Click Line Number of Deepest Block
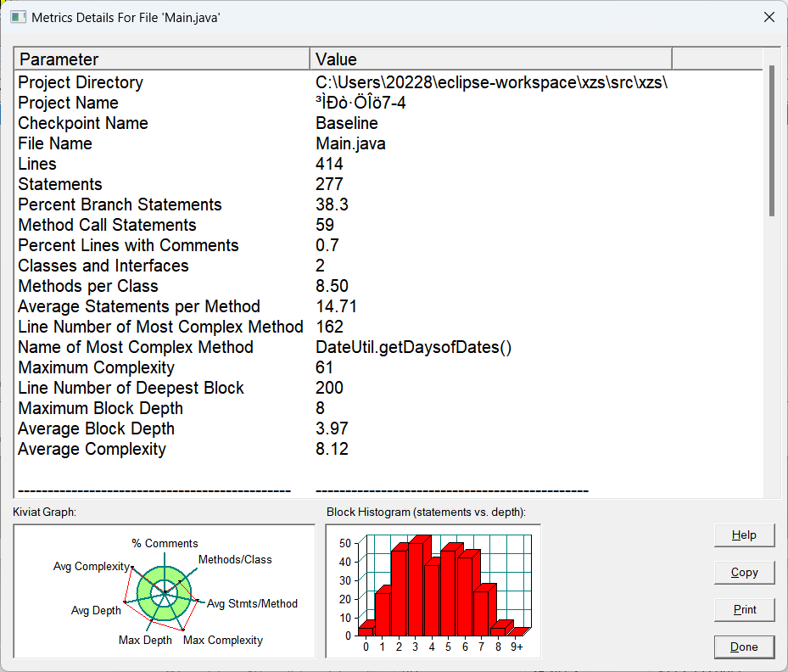The height and width of the screenshot is (672, 788). tap(131, 388)
